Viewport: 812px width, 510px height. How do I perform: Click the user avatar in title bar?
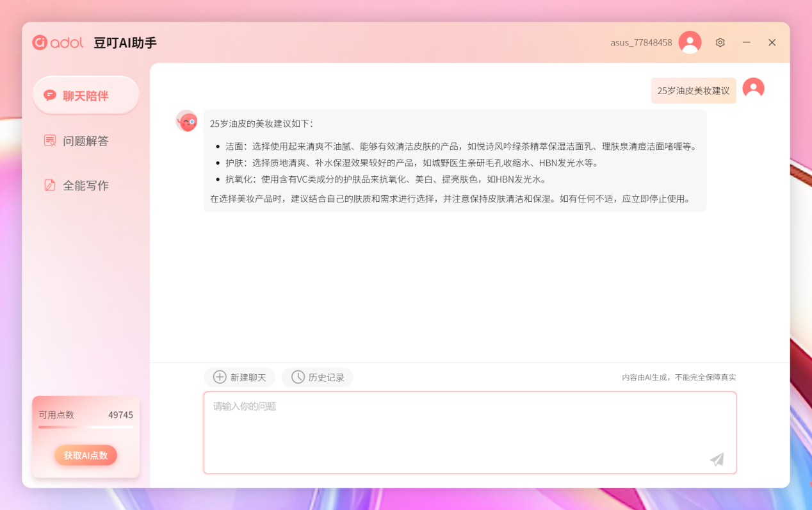coord(690,42)
